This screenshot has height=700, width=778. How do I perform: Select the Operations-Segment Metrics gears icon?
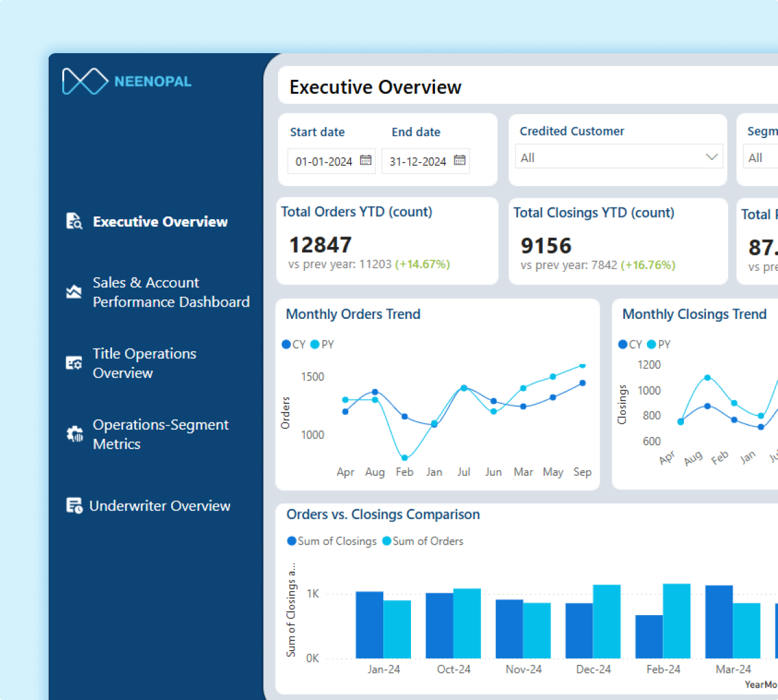pyautogui.click(x=73, y=433)
